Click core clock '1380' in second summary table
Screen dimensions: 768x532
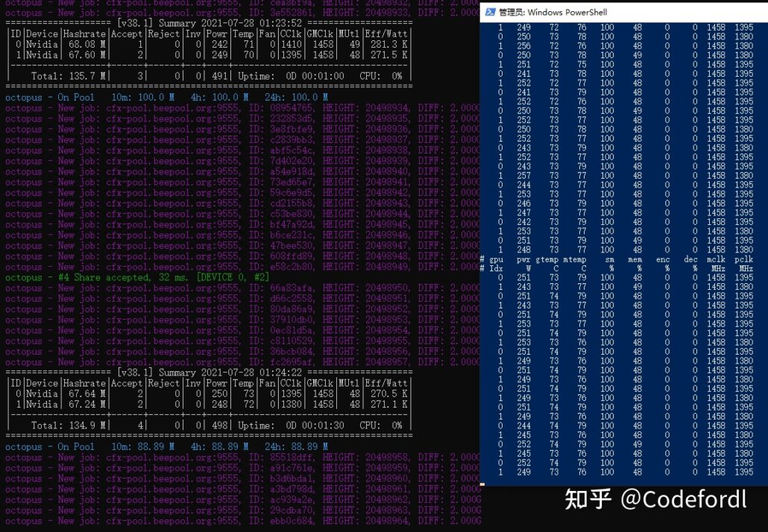[291, 405]
